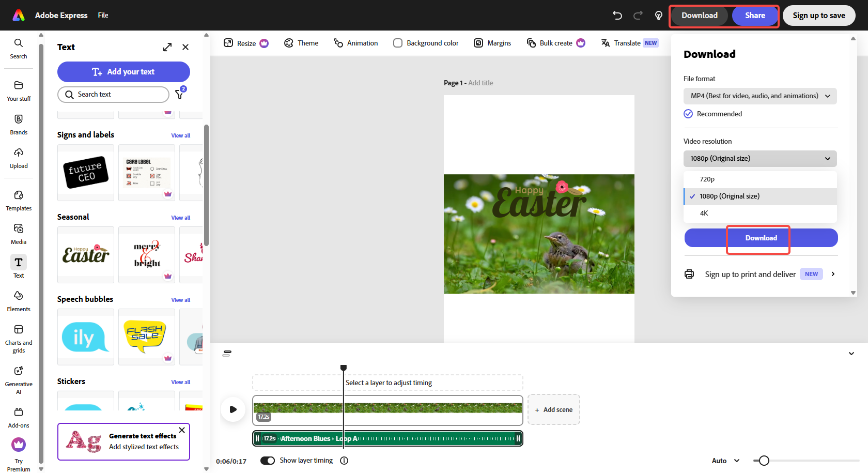Adjust the timeline zoom slider handle

tap(764, 461)
